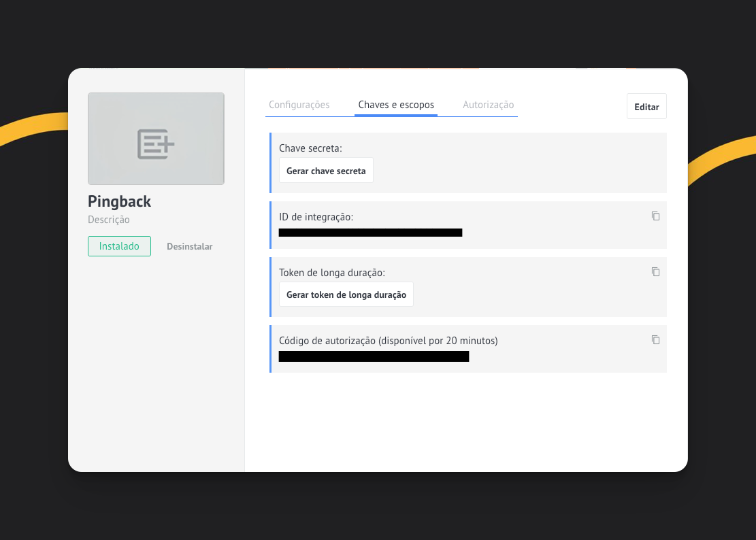Copy the Código de autorização value
Screen dimensions: 756x540
[655, 340]
